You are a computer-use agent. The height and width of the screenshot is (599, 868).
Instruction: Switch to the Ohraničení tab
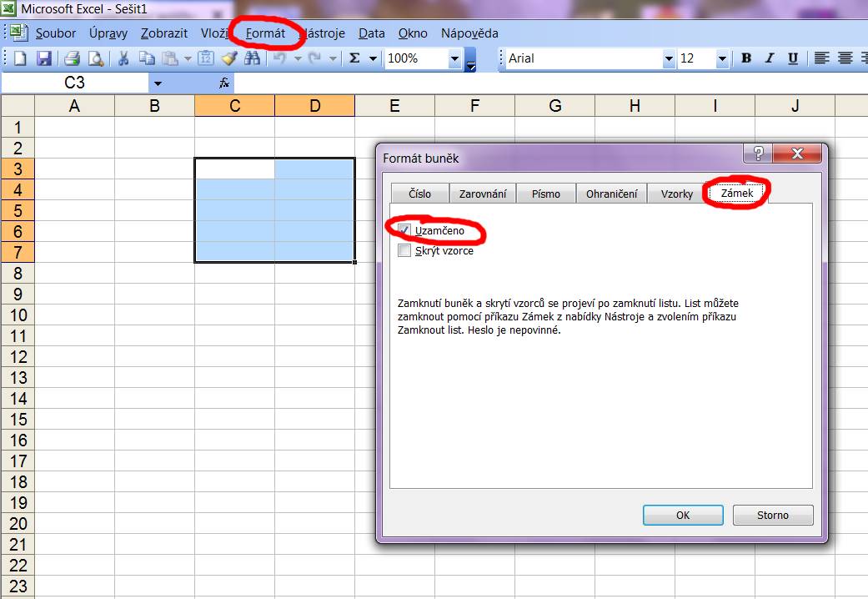pos(612,194)
